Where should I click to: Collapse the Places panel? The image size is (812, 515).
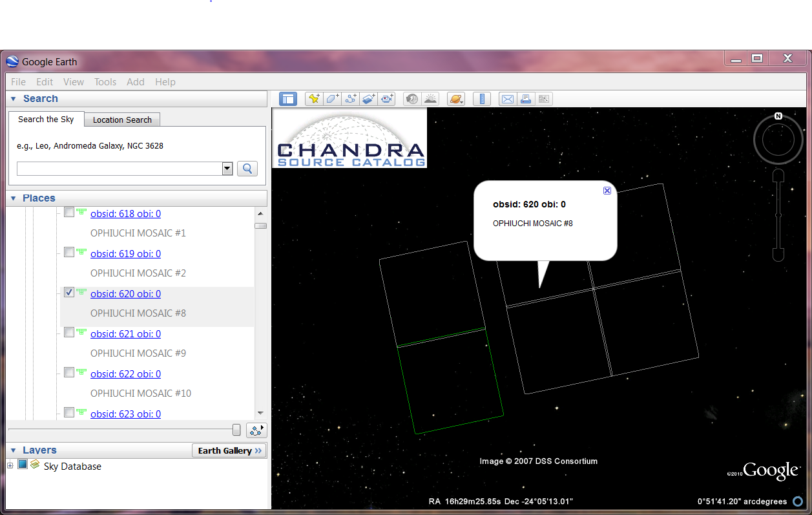[13, 198]
